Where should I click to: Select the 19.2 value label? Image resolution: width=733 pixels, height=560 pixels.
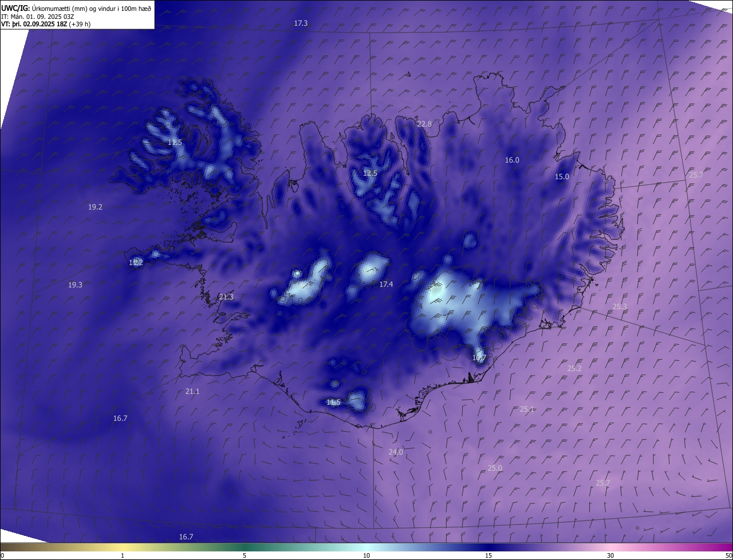[x=95, y=207]
